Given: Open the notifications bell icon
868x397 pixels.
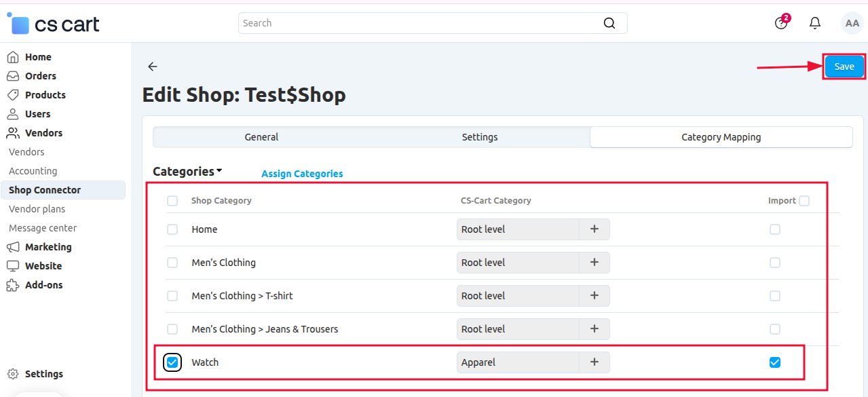Looking at the screenshot, I should [814, 22].
